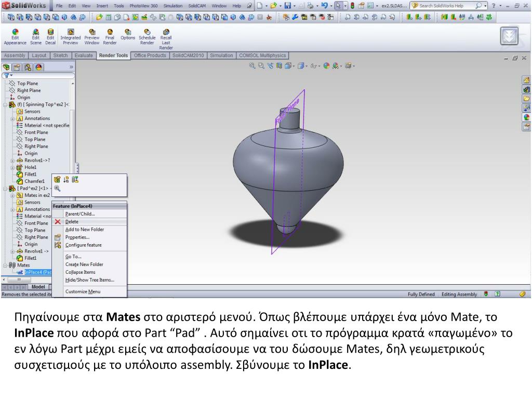
Task: Switch to ConfigurationManager tab icon
Action: [28, 67]
